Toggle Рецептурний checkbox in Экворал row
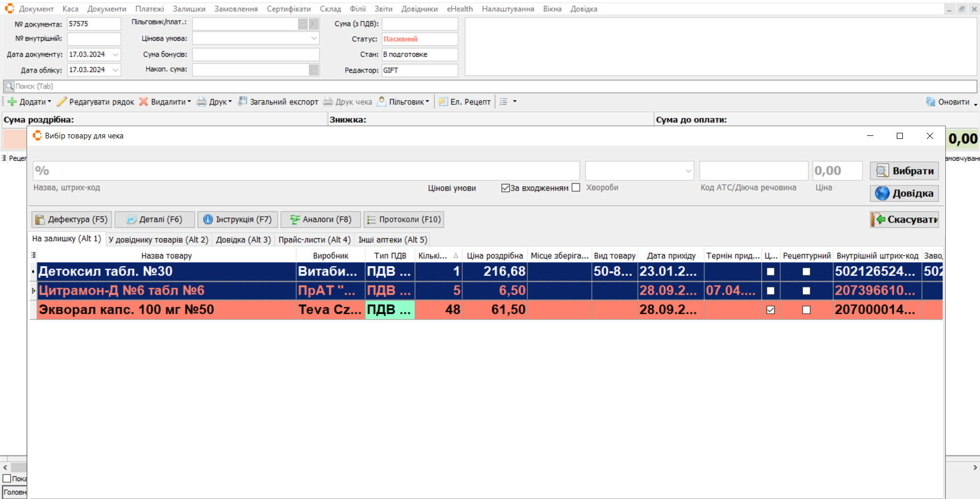 click(x=806, y=310)
